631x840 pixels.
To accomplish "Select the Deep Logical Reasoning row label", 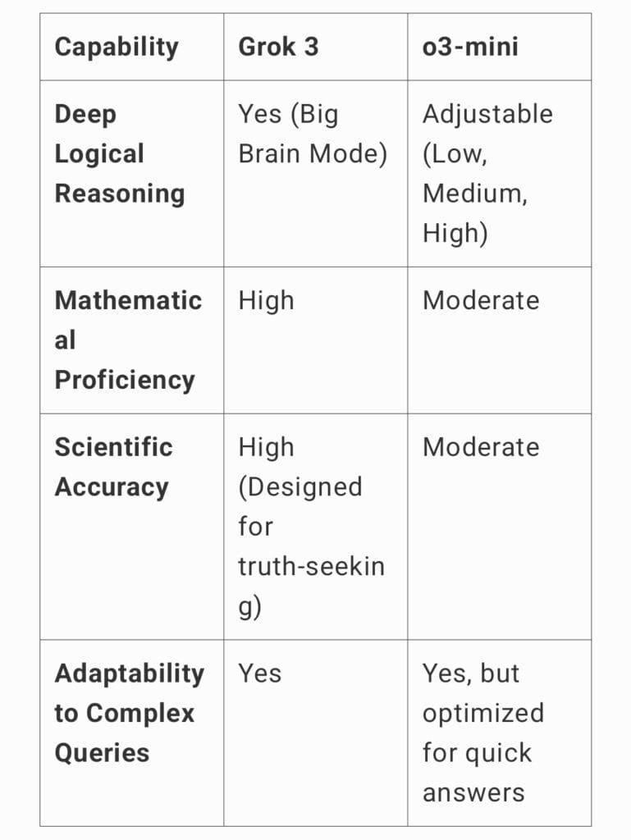I will [119, 153].
